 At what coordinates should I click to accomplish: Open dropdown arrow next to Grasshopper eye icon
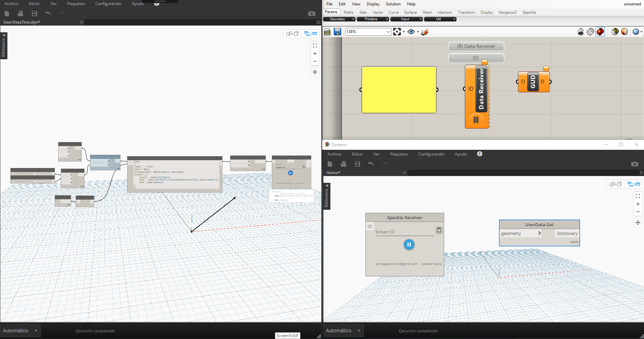(418, 32)
